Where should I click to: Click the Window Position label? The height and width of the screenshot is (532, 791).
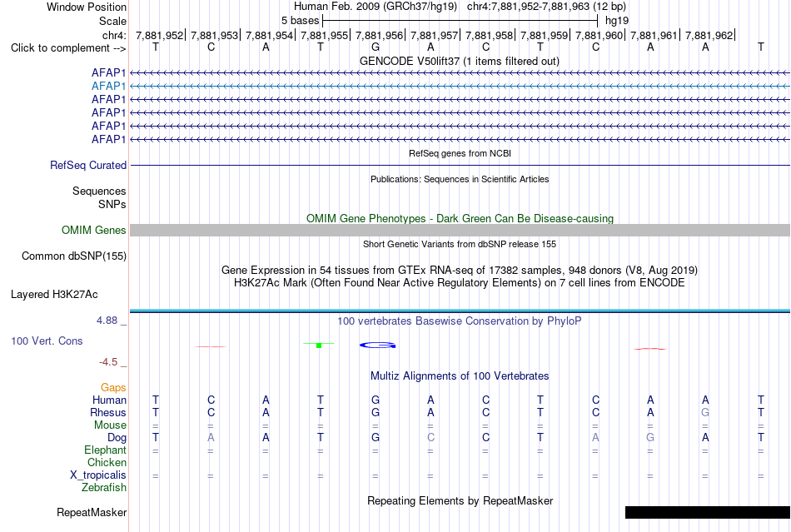[x=87, y=7]
